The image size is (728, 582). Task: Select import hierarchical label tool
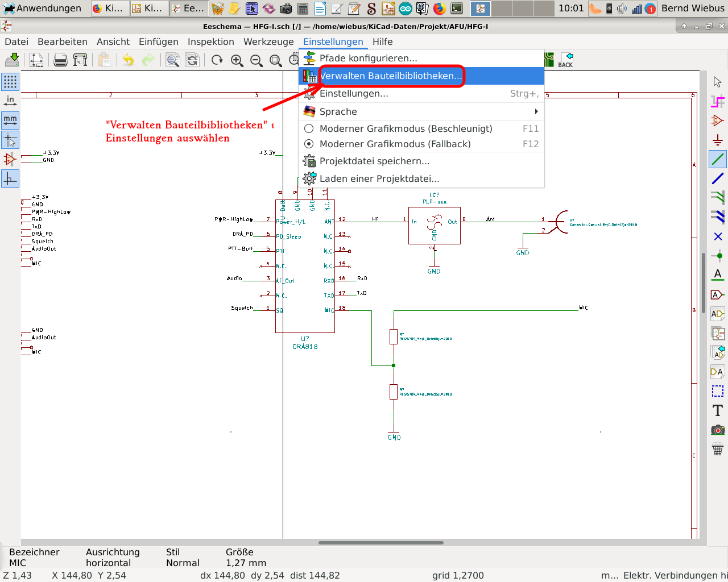(x=718, y=352)
